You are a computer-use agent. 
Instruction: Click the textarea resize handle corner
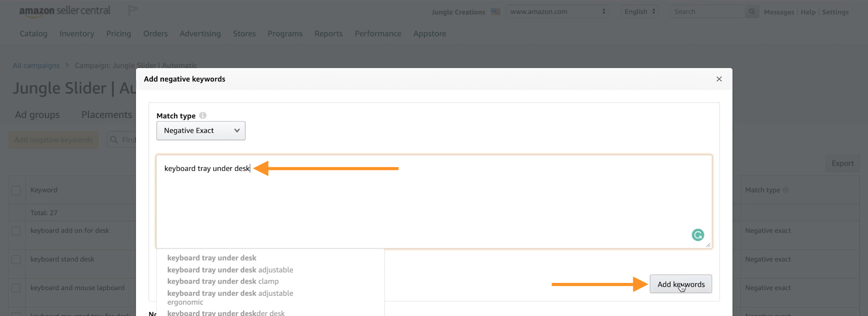[708, 245]
